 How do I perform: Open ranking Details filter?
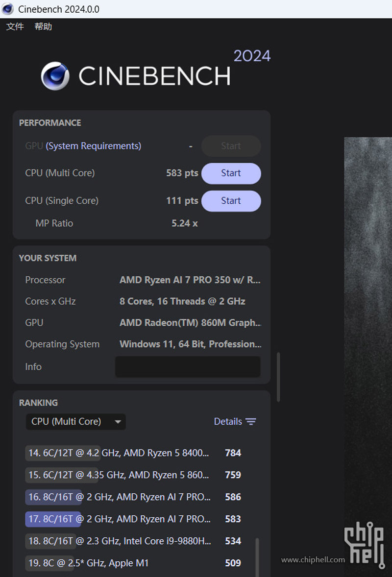[235, 422]
